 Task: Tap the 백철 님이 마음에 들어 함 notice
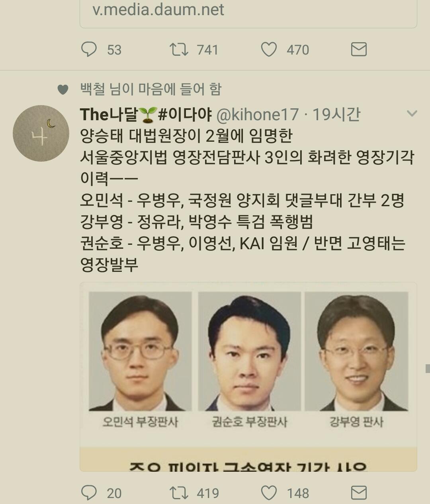click(x=151, y=89)
